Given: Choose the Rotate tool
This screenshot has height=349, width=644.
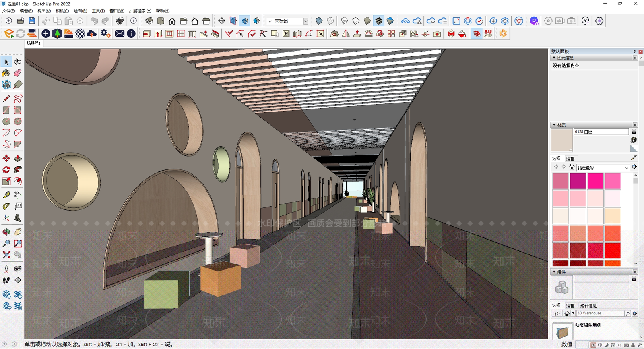Looking at the screenshot, I should coord(6,169).
